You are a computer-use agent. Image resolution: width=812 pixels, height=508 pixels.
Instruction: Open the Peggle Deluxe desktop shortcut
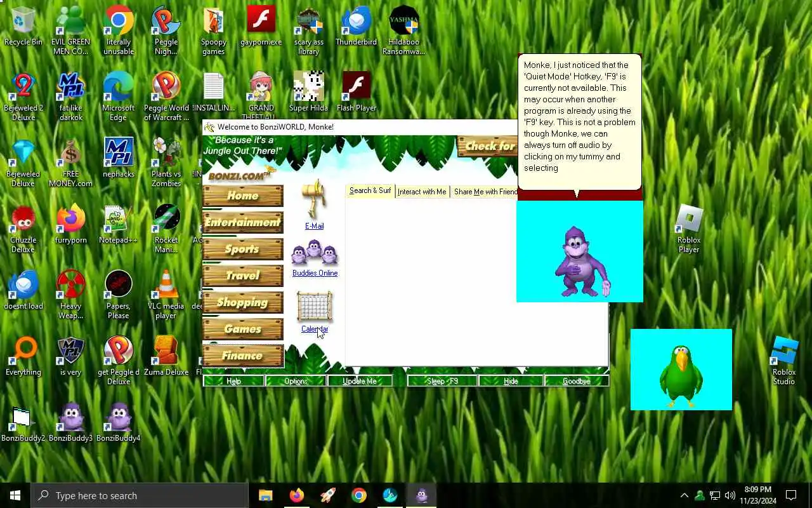[x=119, y=361]
